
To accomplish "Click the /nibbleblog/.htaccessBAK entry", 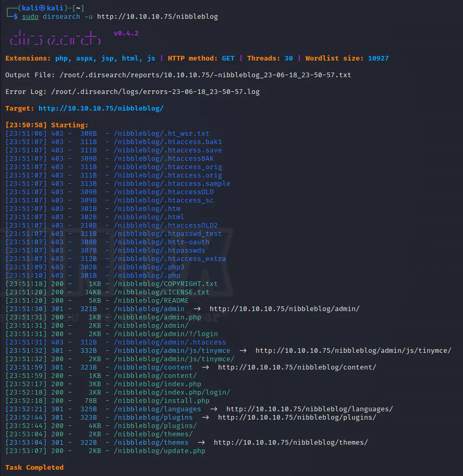I will (163, 159).
